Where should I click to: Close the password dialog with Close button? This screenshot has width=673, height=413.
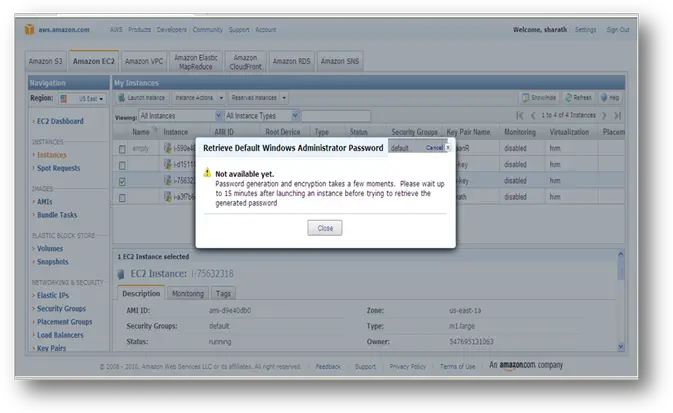pyautogui.click(x=324, y=228)
